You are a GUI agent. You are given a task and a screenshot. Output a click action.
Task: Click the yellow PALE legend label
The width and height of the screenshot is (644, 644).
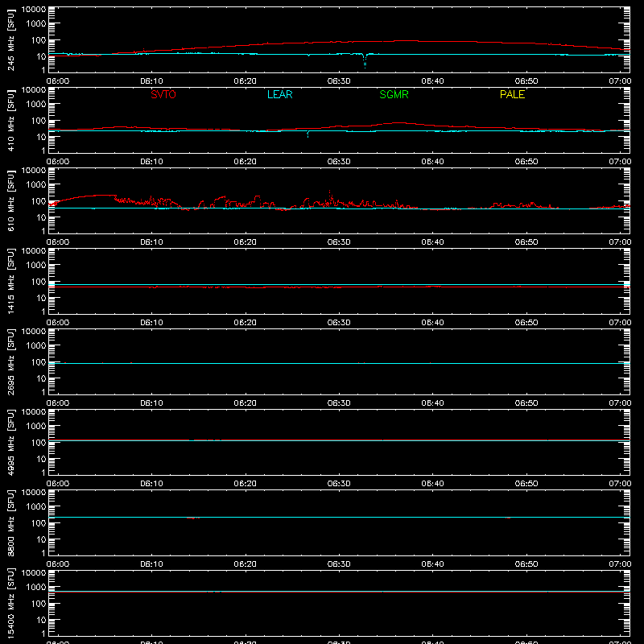coord(512,94)
